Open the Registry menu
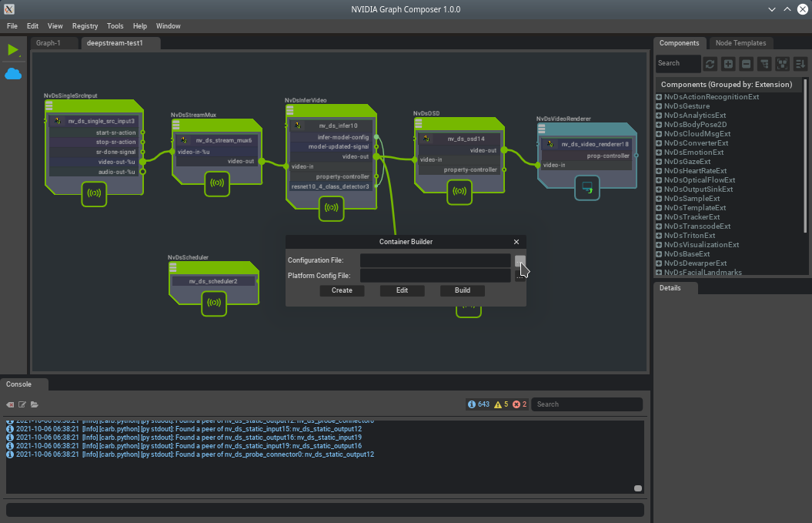812x523 pixels. (85, 26)
